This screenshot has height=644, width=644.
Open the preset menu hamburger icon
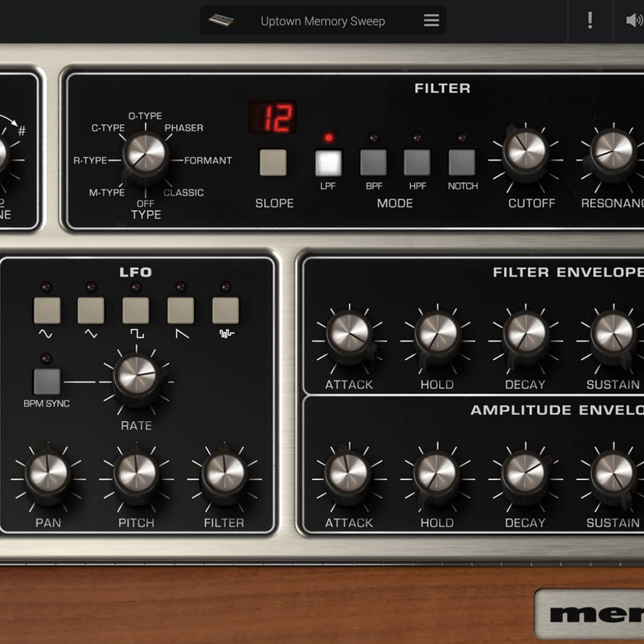pyautogui.click(x=431, y=20)
